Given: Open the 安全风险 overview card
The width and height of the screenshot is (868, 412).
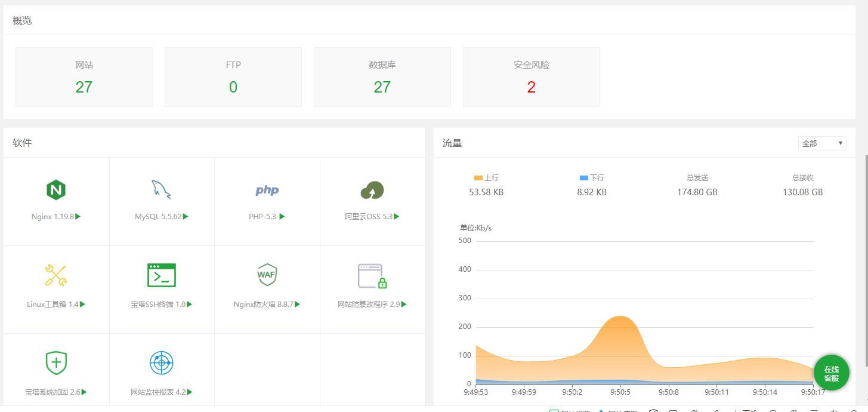Looking at the screenshot, I should (532, 77).
